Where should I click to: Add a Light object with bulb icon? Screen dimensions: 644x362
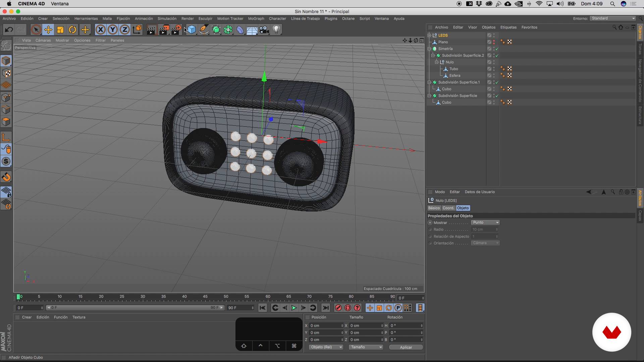click(x=276, y=30)
